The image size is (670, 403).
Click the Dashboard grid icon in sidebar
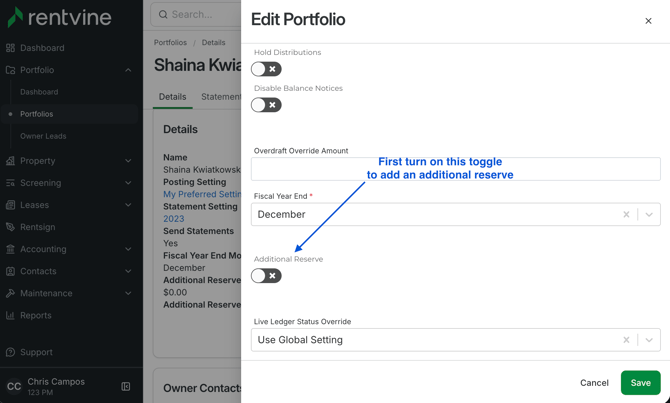[x=10, y=48]
